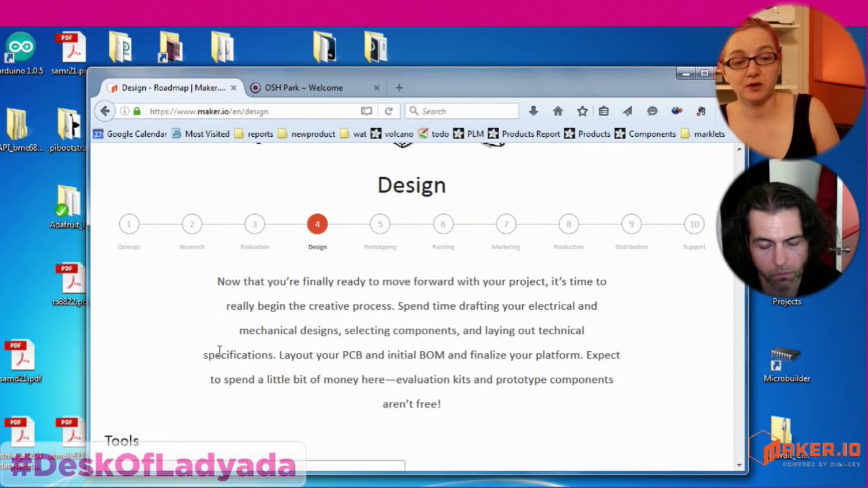Viewport: 868px width, 488px height.
Task: Click inside the Firefox search box
Action: 468,111
